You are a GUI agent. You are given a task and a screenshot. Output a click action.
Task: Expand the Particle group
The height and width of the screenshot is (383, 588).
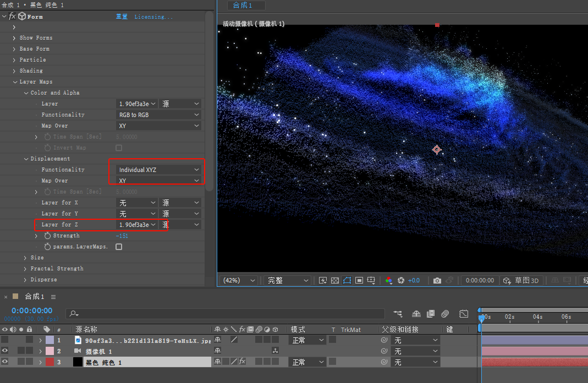14,59
